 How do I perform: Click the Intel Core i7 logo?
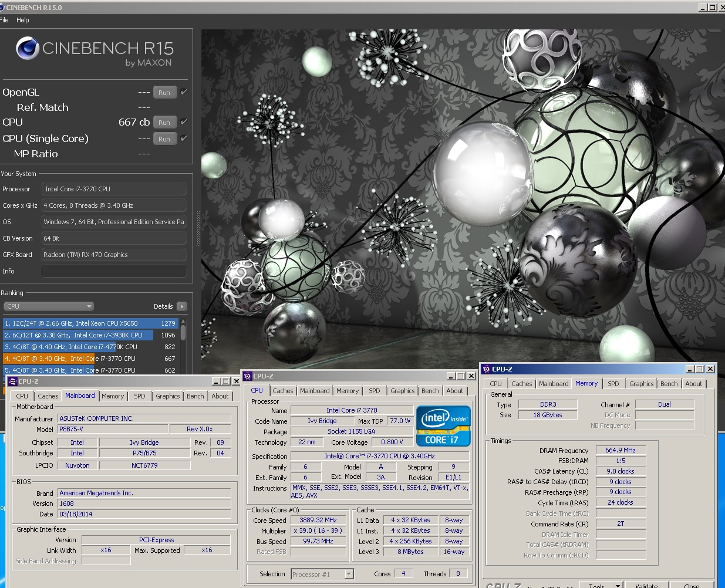point(443,426)
